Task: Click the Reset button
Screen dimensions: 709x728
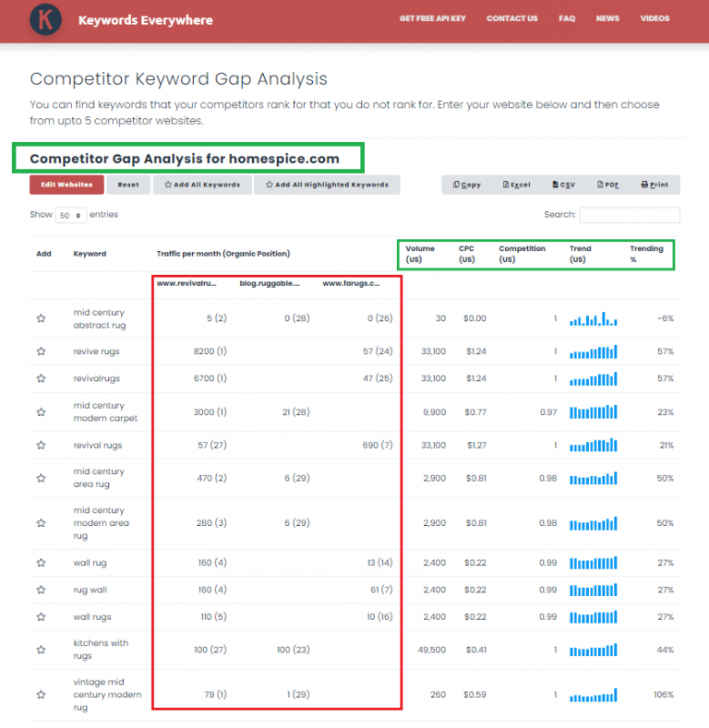Action: pyautogui.click(x=128, y=185)
